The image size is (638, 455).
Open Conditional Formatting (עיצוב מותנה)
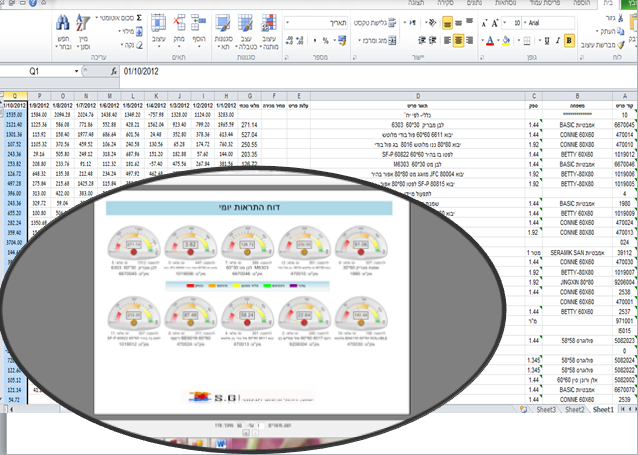[269, 32]
